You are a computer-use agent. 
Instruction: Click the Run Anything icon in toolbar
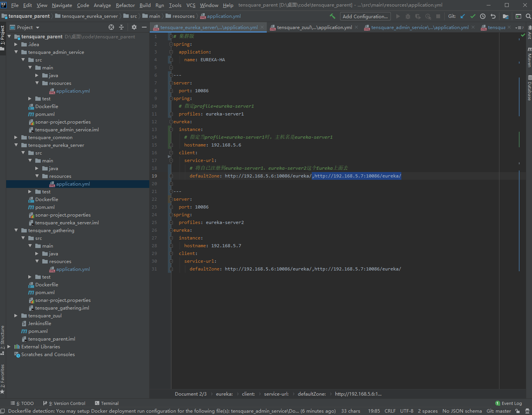point(518,16)
